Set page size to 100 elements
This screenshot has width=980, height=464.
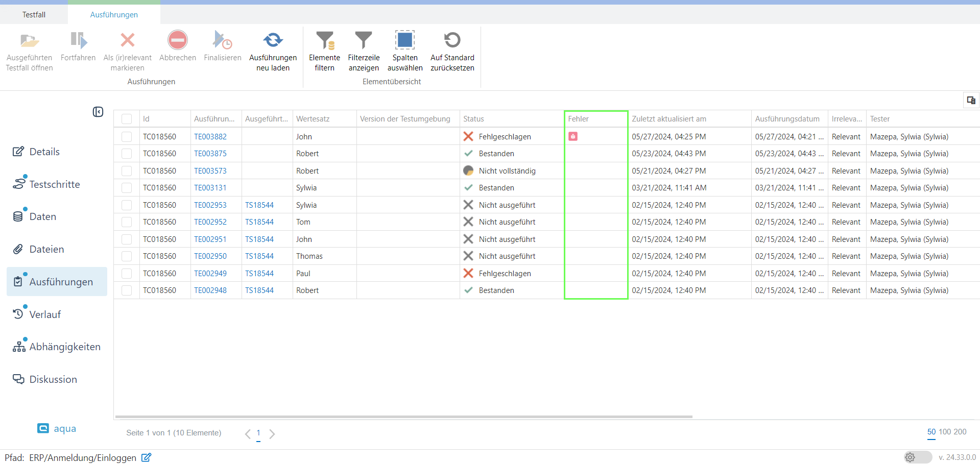pos(945,432)
